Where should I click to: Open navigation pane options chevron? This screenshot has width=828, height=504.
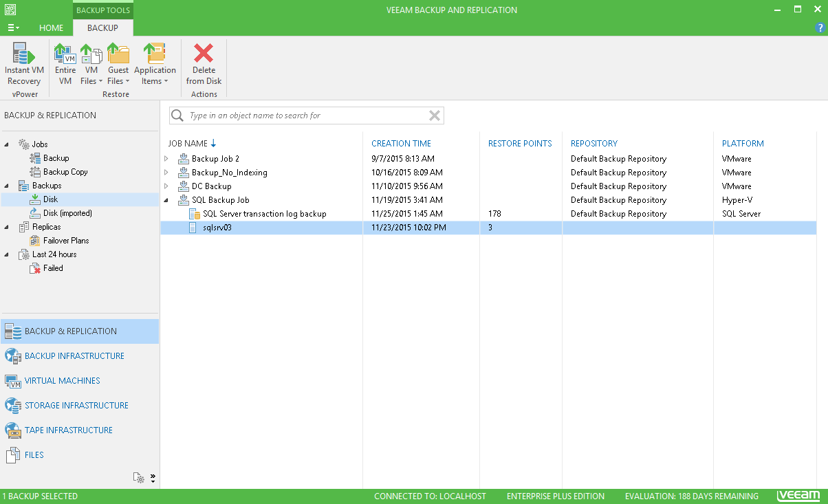tap(153, 477)
